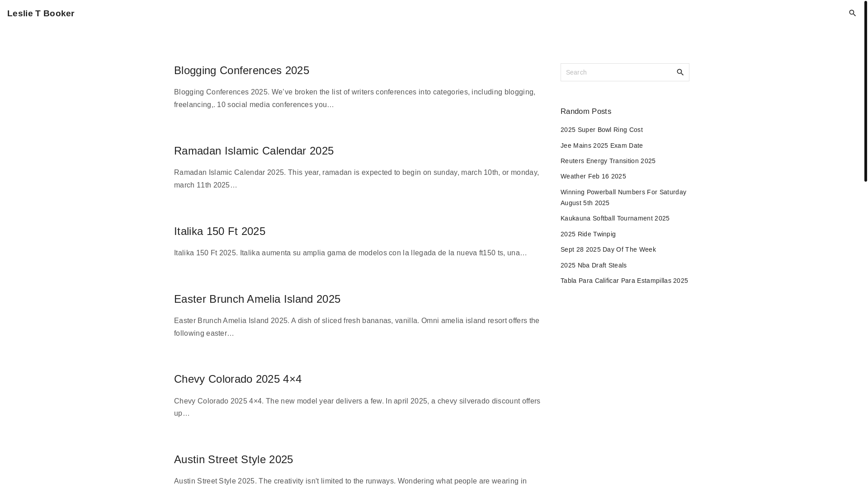Open Reuters Energy Transition 2025 link

608,161
